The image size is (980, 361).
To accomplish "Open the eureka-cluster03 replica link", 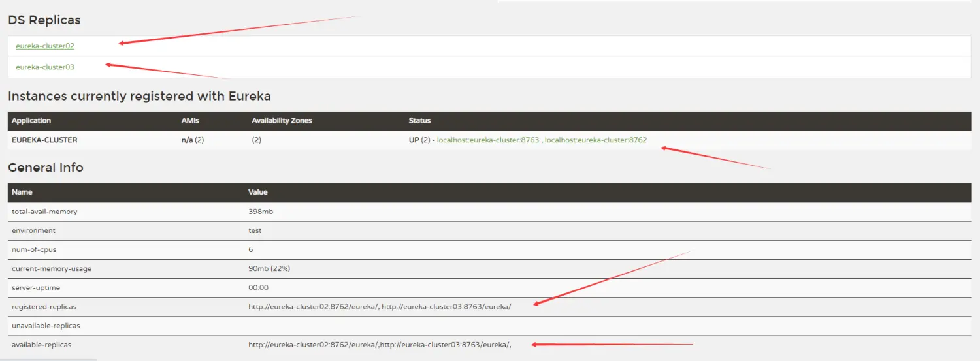I will click(x=45, y=67).
